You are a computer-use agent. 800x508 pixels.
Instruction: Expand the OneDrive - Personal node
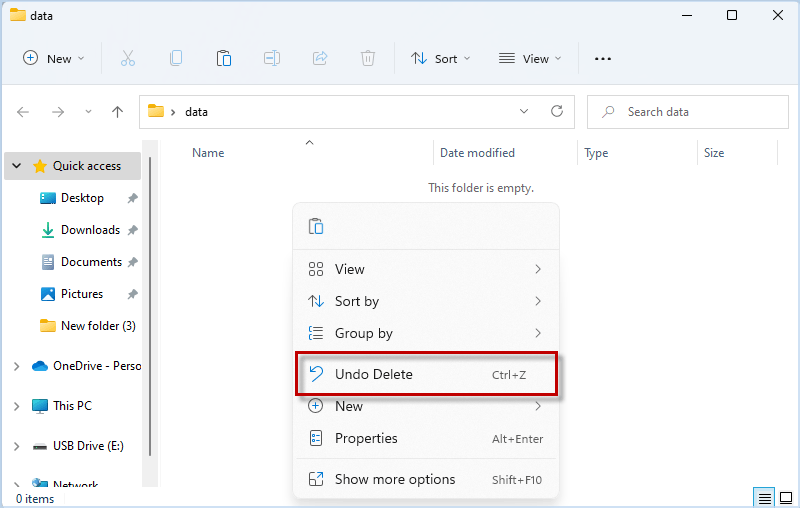click(17, 366)
